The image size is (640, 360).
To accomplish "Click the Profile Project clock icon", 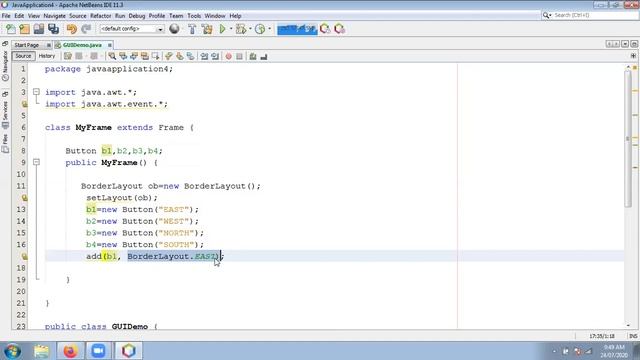I will (x=260, y=29).
